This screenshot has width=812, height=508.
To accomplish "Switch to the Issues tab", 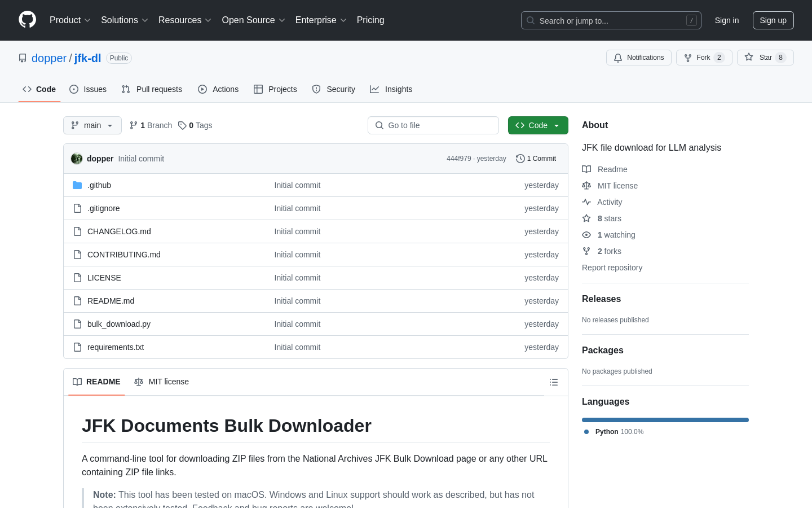I will coord(88,89).
